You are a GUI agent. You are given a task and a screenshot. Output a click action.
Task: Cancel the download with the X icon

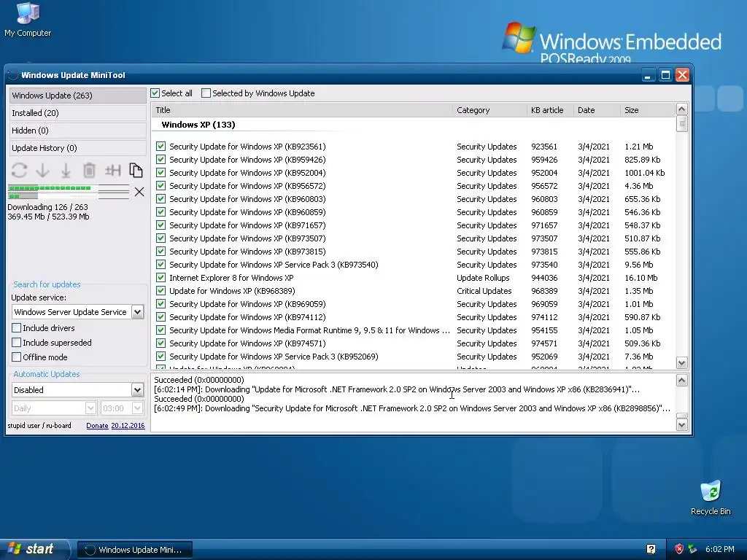[x=139, y=192]
